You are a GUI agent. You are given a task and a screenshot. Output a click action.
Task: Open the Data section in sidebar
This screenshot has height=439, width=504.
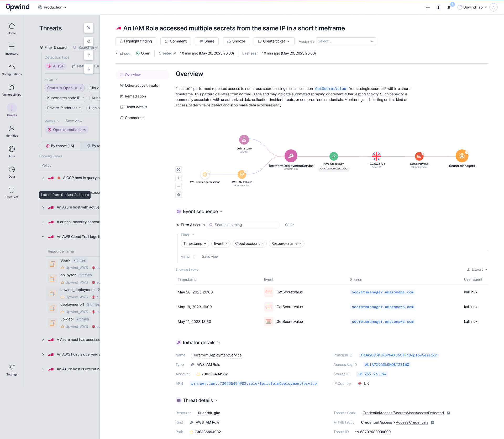point(12,172)
